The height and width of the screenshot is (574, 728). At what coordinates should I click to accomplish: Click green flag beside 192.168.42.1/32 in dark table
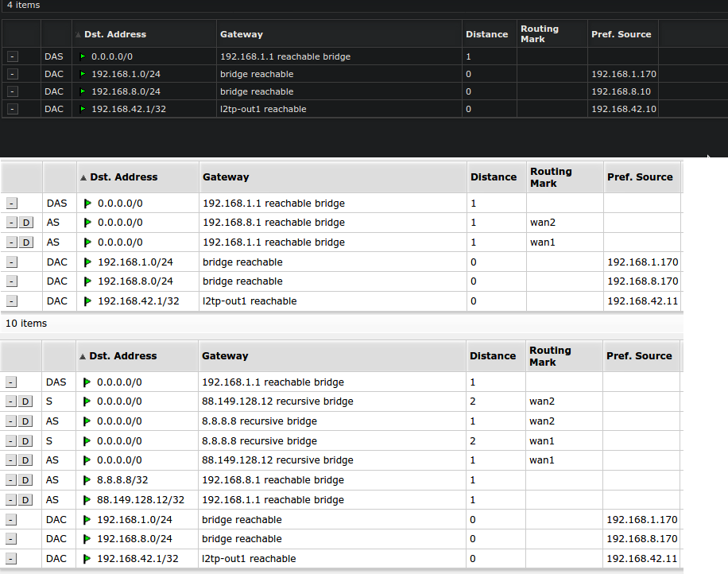83,109
